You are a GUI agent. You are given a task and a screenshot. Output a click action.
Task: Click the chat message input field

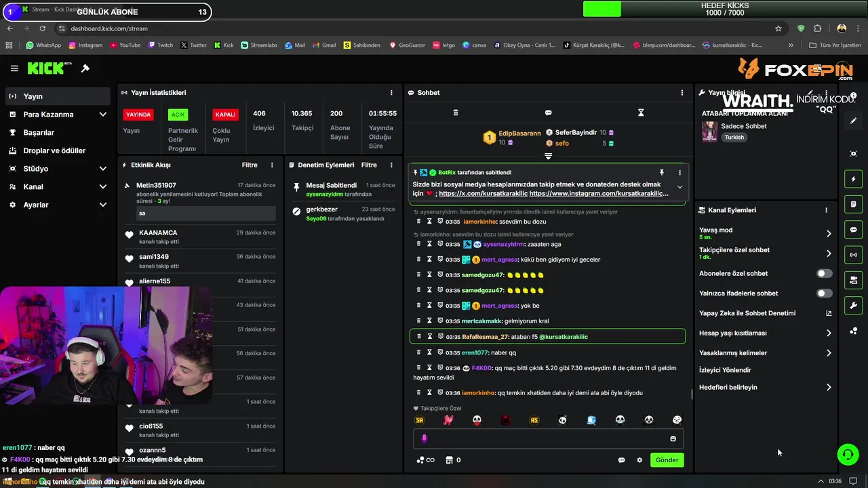point(548,439)
